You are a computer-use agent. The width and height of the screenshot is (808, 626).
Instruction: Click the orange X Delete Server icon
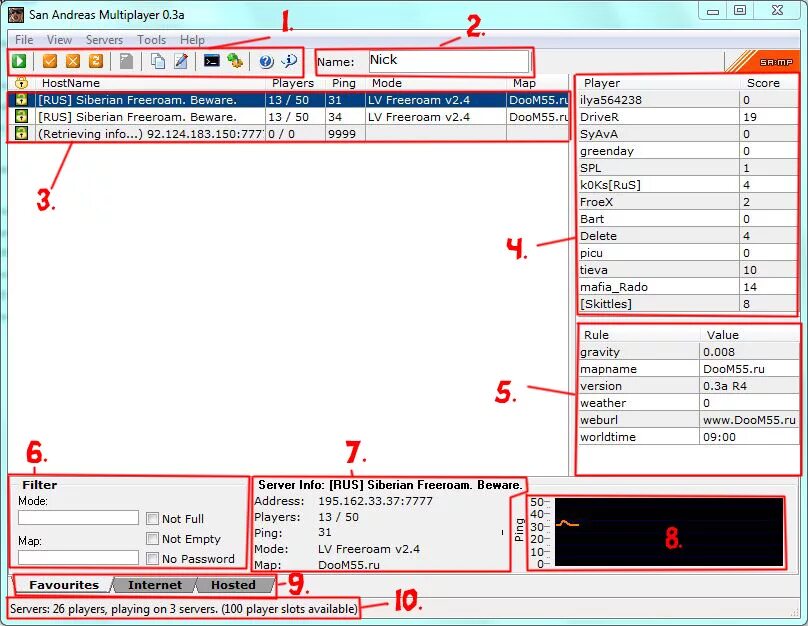tap(73, 61)
